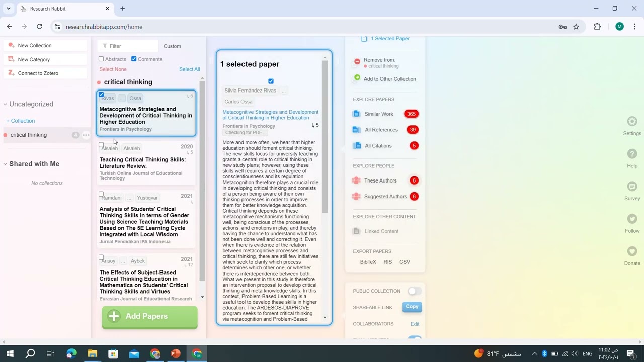Open the critical thinking collection options menu
This screenshot has width=644, height=362.
tap(86, 135)
